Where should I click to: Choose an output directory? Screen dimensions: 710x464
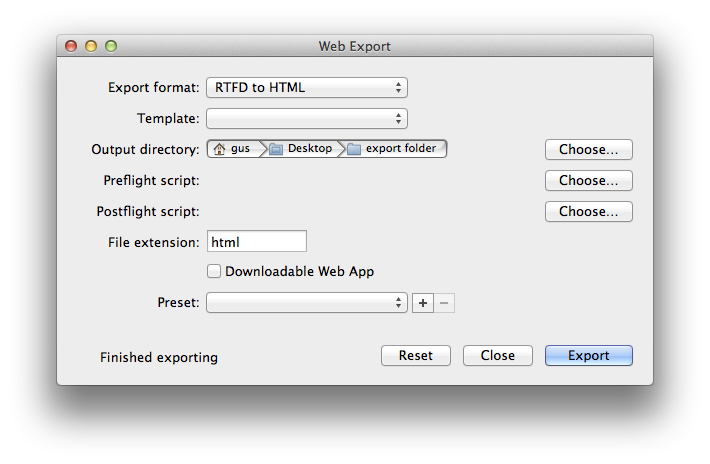[588, 150]
